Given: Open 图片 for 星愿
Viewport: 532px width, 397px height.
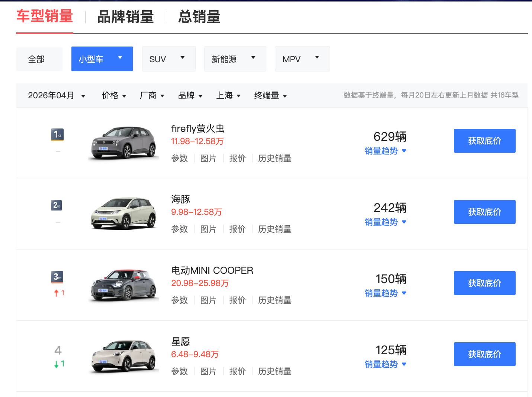Looking at the screenshot, I should 208,371.
